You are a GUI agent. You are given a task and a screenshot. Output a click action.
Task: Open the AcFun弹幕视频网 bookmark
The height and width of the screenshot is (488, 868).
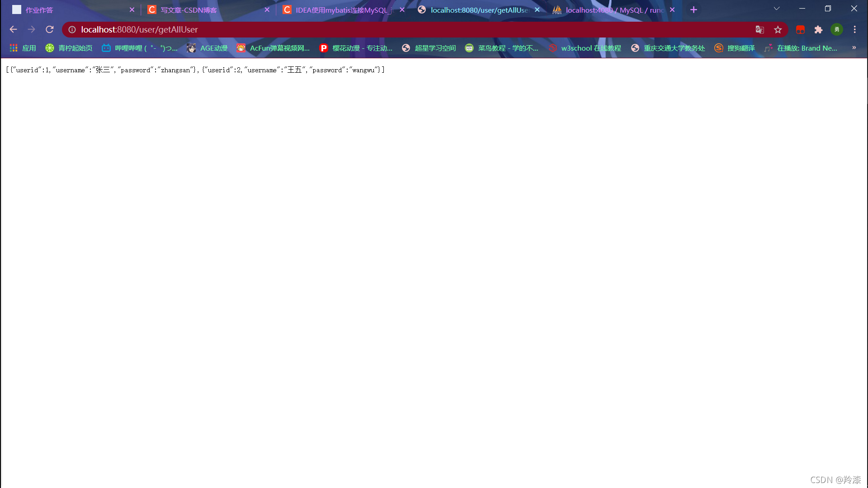point(273,48)
